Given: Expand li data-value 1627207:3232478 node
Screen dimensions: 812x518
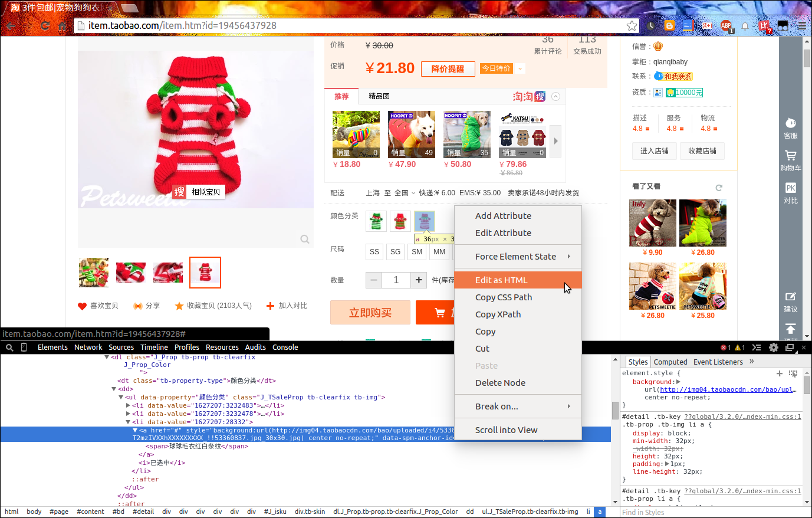Looking at the screenshot, I should (x=128, y=414).
